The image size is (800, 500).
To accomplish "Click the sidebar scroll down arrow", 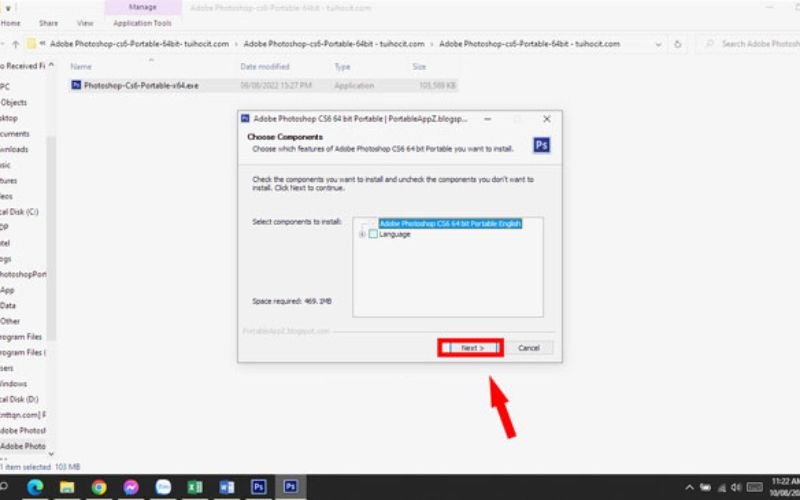I will [51, 454].
